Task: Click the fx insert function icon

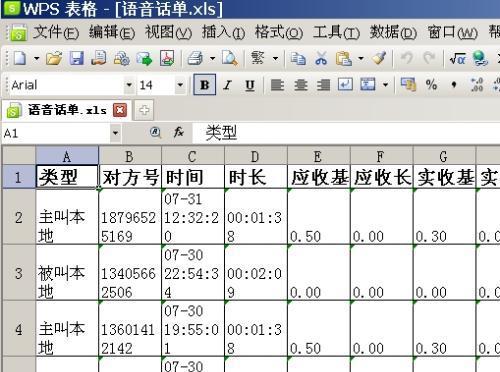Action: [179, 133]
